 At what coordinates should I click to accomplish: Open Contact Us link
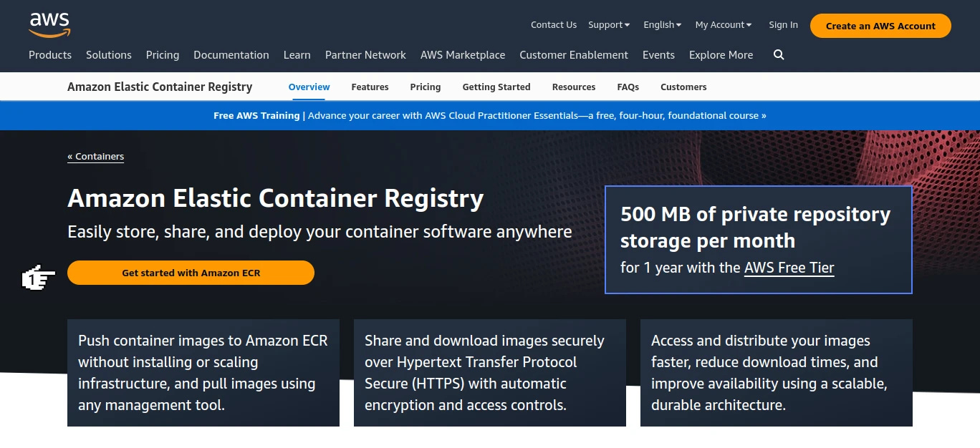tap(553, 25)
